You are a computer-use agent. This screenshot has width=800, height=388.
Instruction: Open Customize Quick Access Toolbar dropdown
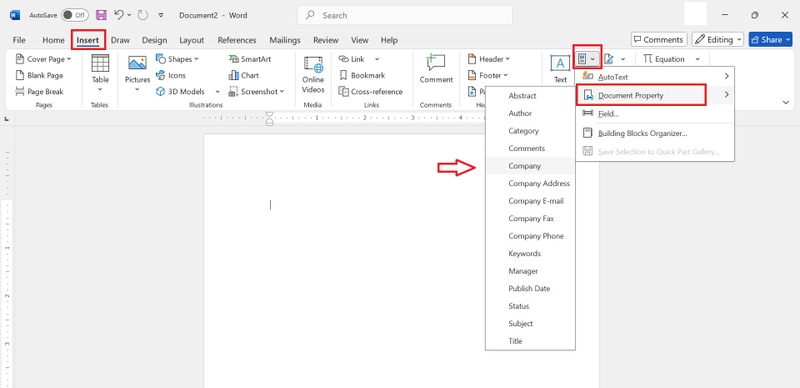pos(161,15)
